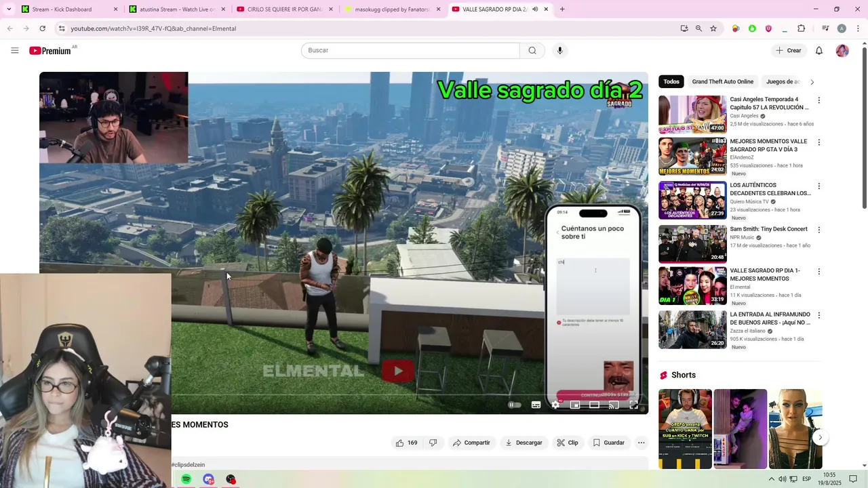Image resolution: width=868 pixels, height=488 pixels.
Task: Open options for LOS AUTÉNTICOS DECADENTES video
Action: 818,186
